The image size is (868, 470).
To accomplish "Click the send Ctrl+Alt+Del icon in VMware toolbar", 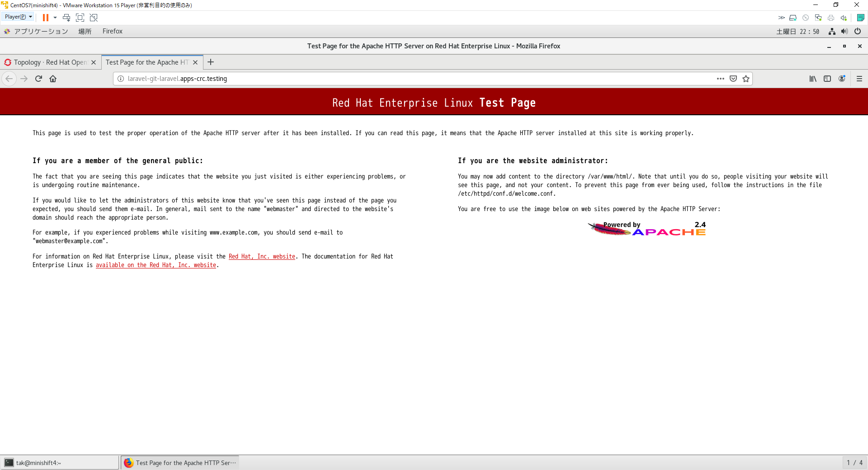I will (66, 18).
